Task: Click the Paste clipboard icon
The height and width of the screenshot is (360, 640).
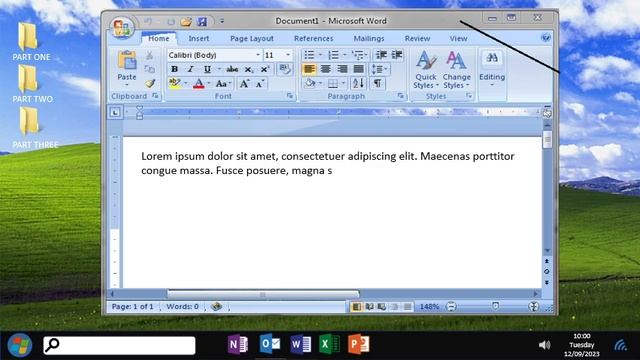Action: (x=127, y=61)
